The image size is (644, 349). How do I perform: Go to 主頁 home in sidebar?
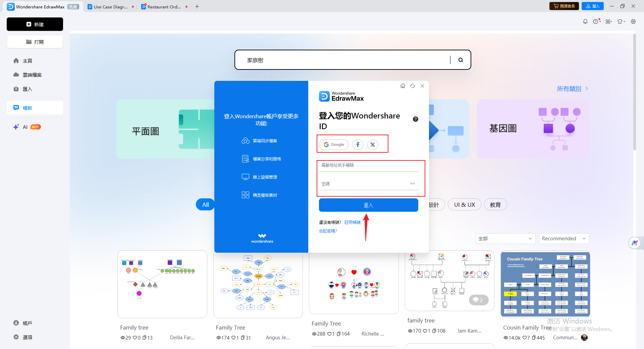35,61
